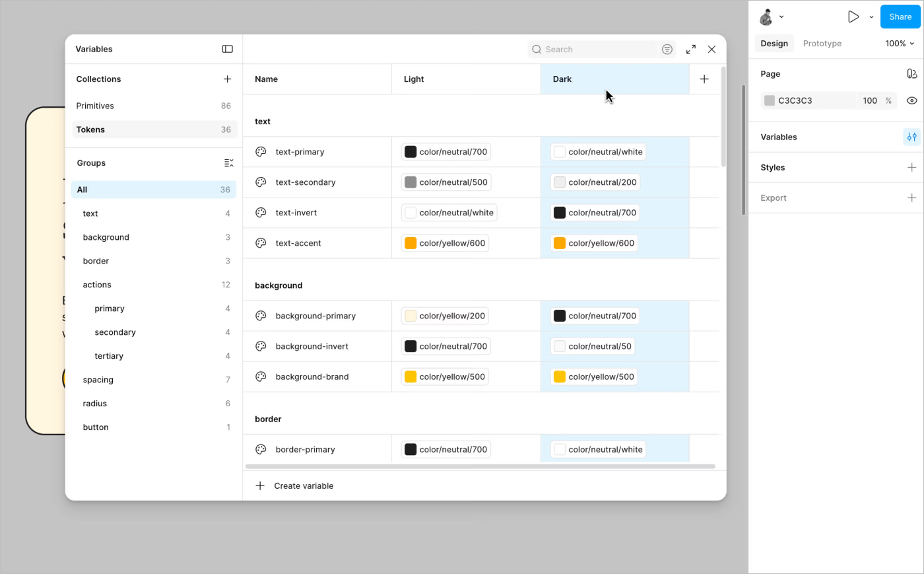Toggle page background color visibility

(911, 101)
